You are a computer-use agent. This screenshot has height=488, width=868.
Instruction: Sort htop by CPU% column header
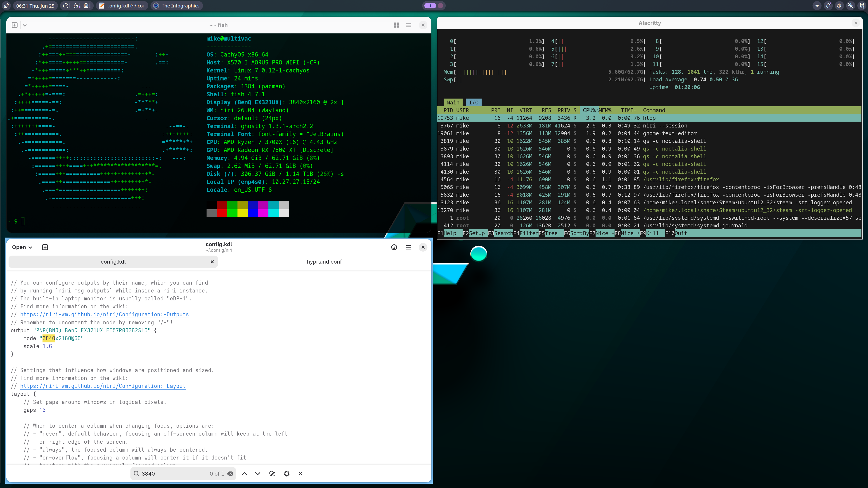[x=589, y=110]
